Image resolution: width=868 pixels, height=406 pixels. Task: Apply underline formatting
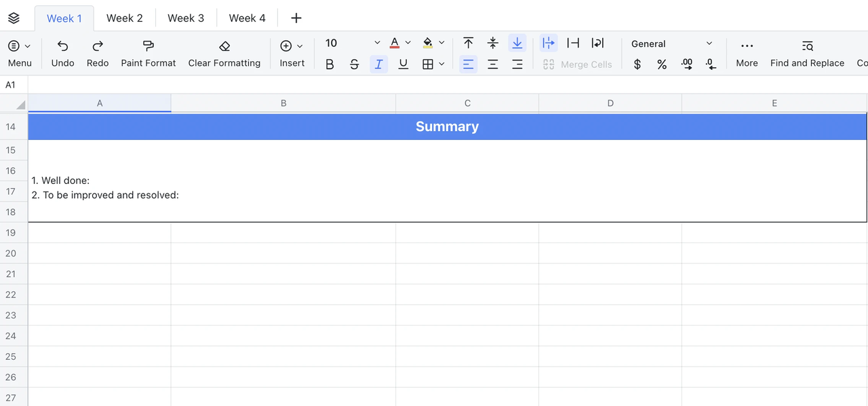click(x=403, y=64)
